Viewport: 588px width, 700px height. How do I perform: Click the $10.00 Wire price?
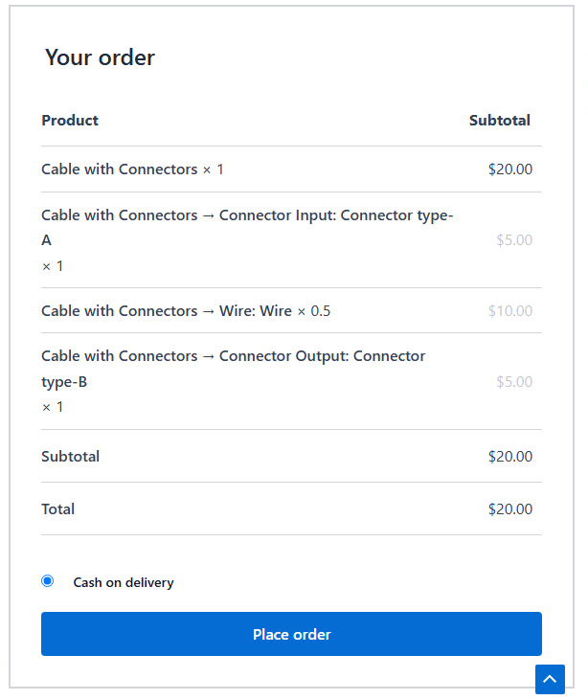point(509,311)
